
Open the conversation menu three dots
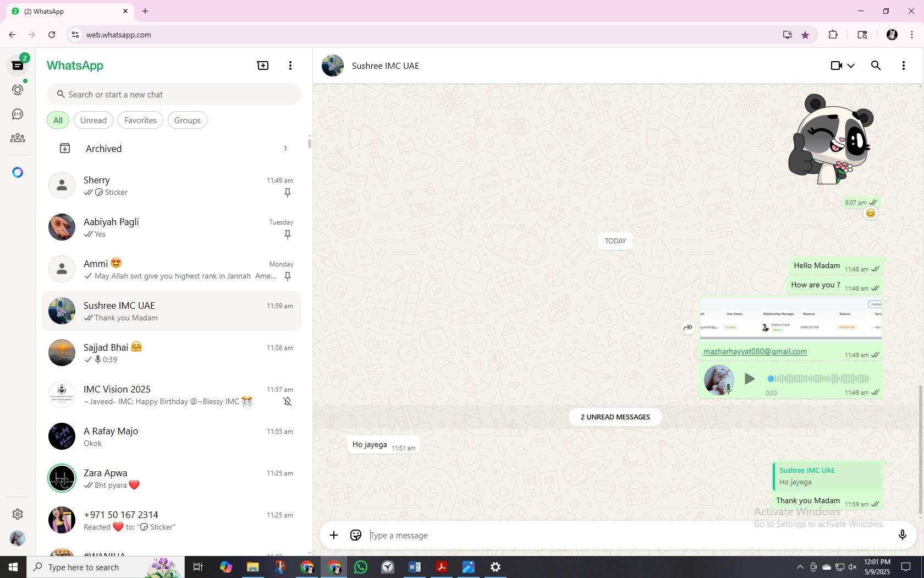tap(904, 66)
